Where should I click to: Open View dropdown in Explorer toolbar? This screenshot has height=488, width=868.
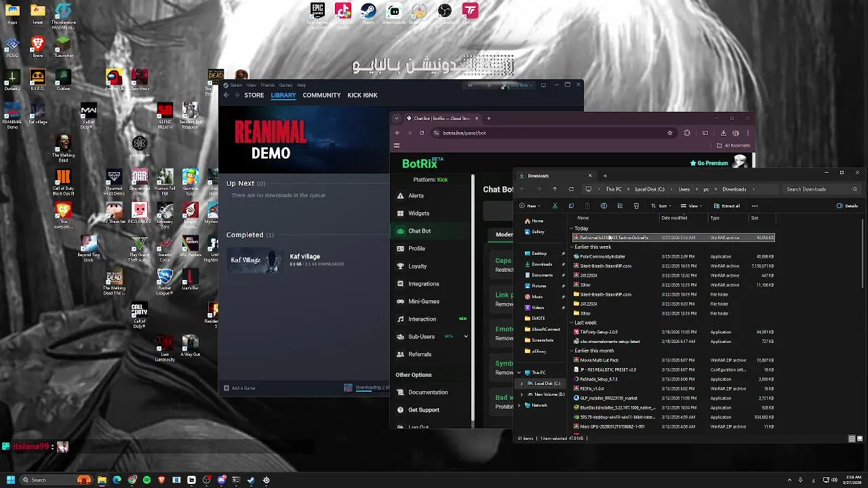(x=690, y=206)
